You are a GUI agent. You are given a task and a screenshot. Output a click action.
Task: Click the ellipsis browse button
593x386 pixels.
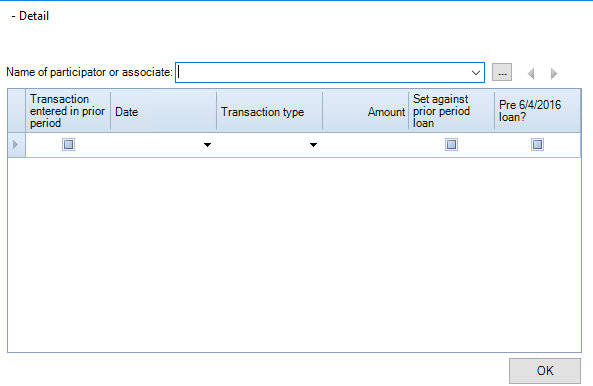pos(502,72)
